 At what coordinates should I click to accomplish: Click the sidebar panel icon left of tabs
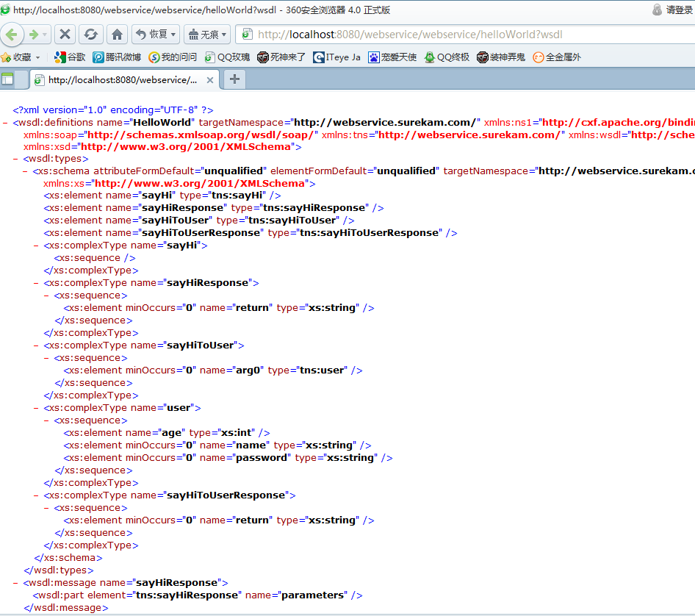tap(8, 79)
